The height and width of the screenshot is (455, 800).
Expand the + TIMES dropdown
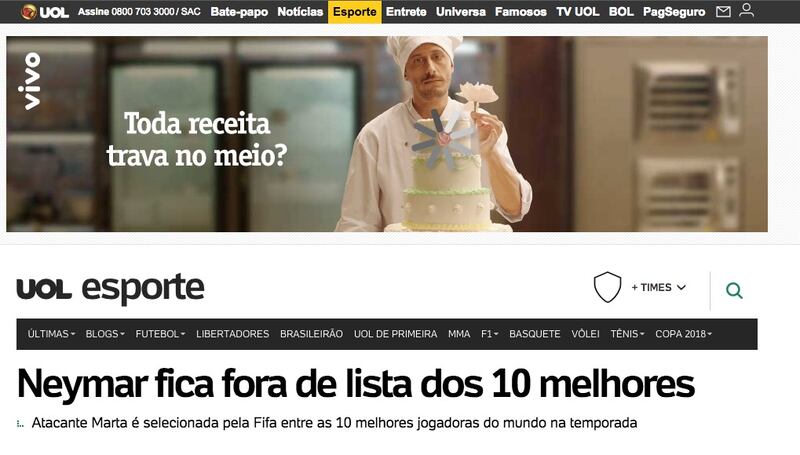coord(658,288)
